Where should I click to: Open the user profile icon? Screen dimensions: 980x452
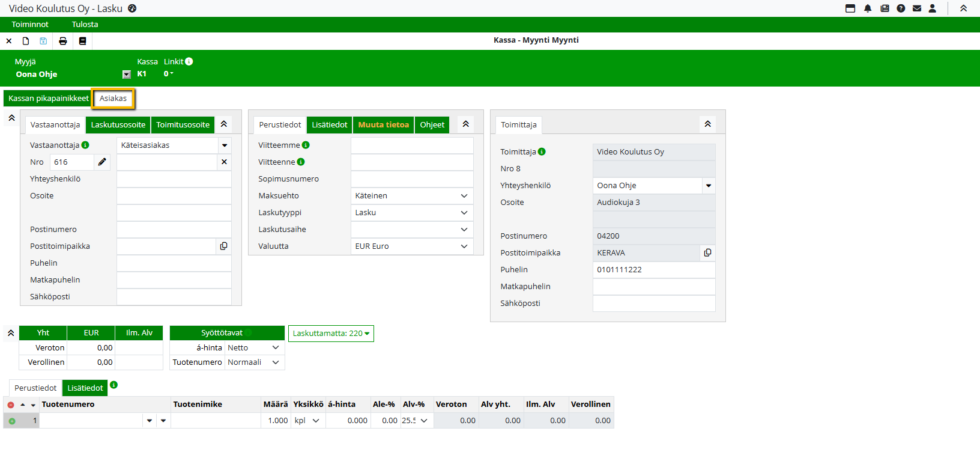[x=933, y=8]
